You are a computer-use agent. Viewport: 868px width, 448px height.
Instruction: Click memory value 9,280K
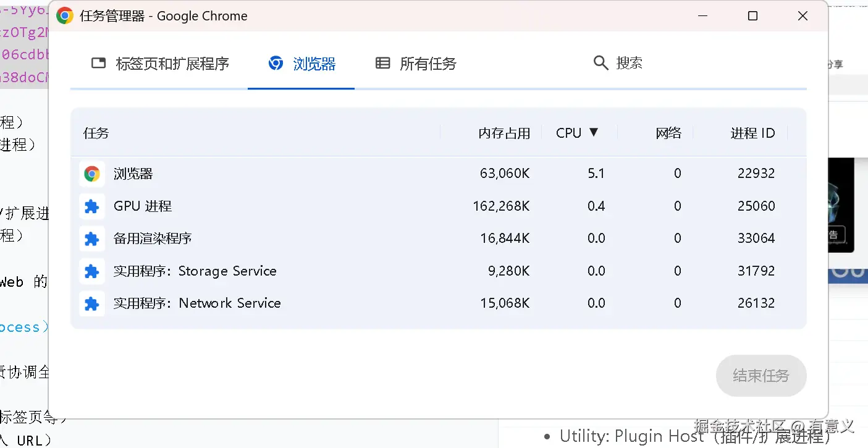click(508, 271)
